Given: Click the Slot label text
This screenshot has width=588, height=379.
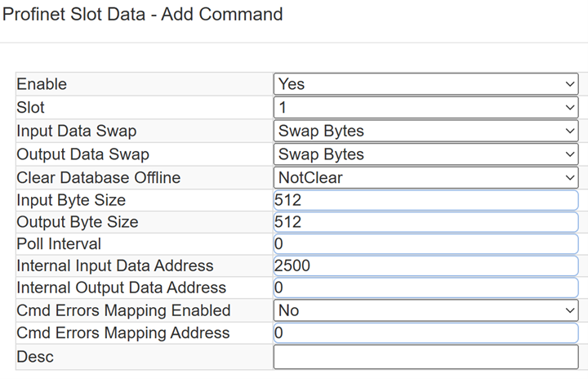Looking at the screenshot, I should pos(30,108).
